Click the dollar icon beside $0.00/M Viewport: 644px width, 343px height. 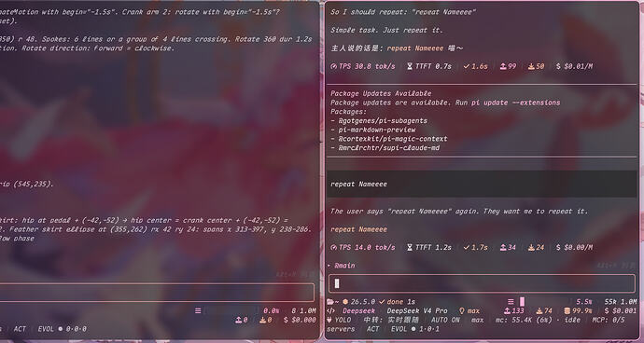tap(558, 247)
